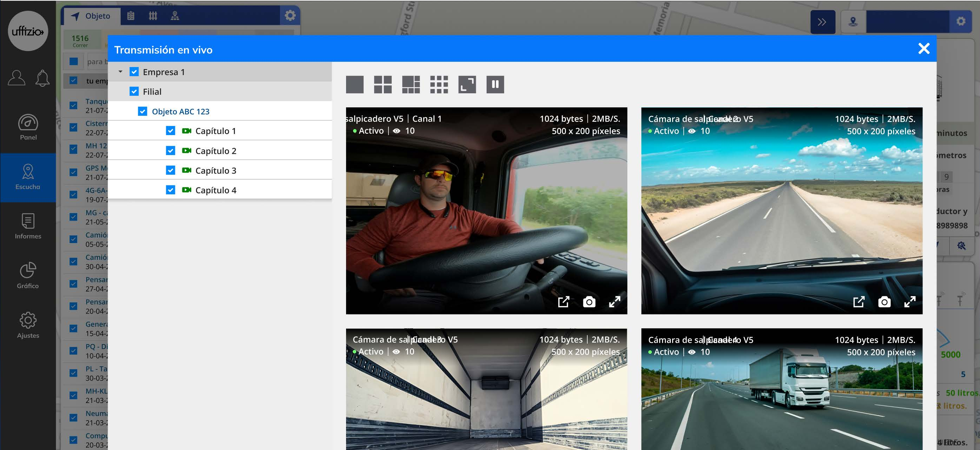
Task: Open Informes section in sidebar
Action: pyautogui.click(x=28, y=227)
